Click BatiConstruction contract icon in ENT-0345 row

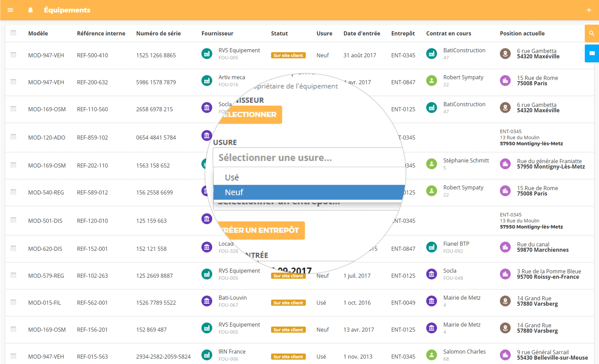click(x=431, y=54)
